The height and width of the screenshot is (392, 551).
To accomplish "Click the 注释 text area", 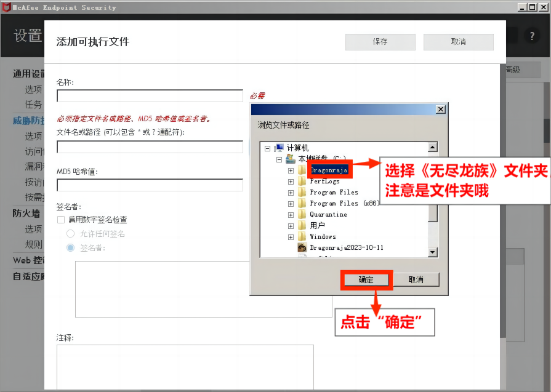I will (x=185, y=367).
